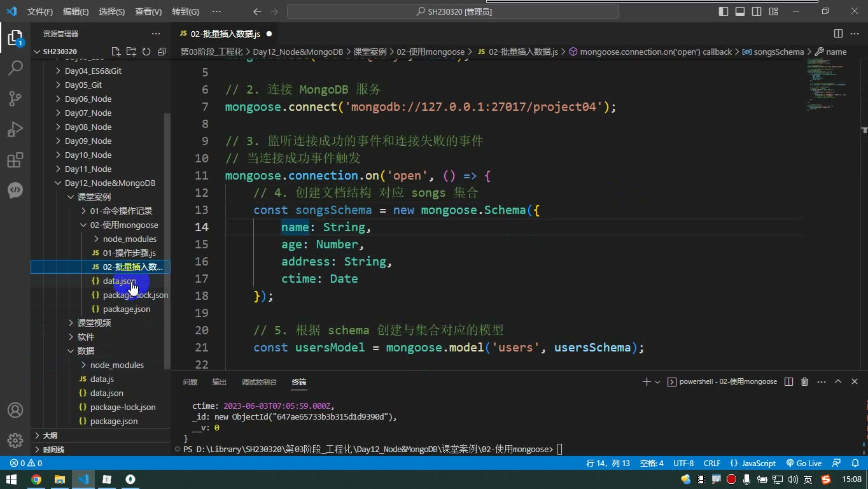Open the Search view in activity bar
The image size is (868, 489).
pos(15,67)
